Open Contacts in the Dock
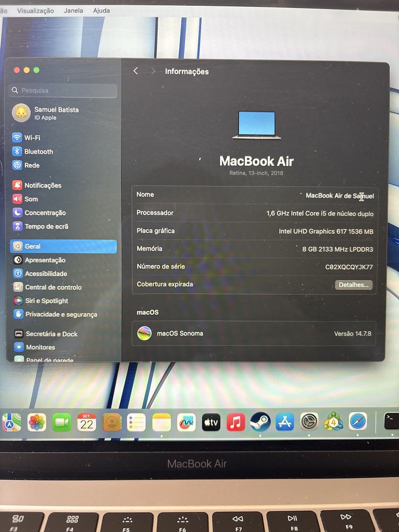The image size is (399, 532). click(x=112, y=422)
